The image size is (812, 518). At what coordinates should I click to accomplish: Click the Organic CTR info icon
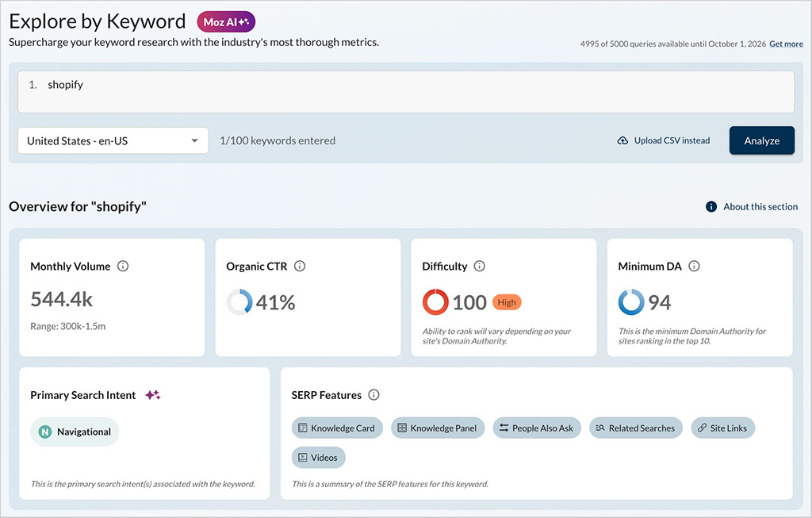[300, 267]
